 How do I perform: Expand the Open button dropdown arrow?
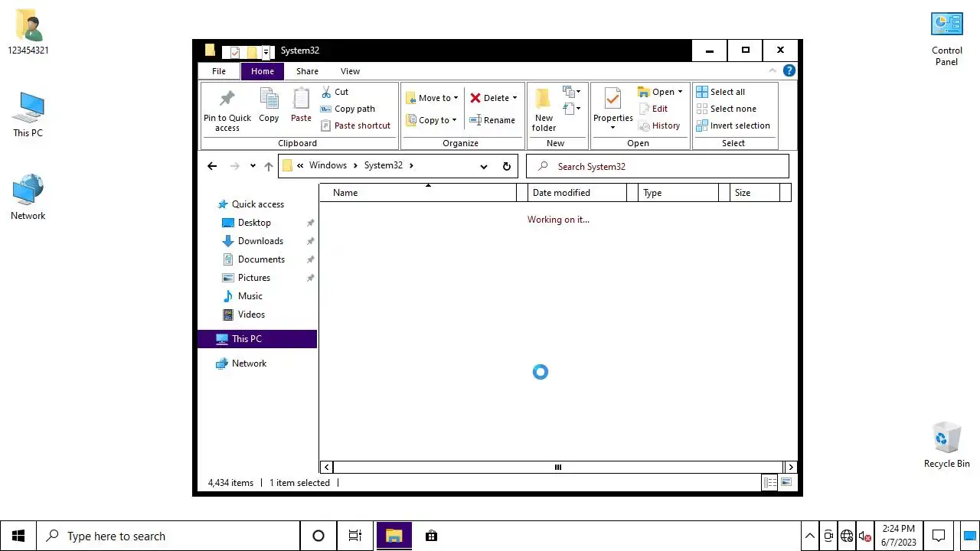tap(680, 92)
